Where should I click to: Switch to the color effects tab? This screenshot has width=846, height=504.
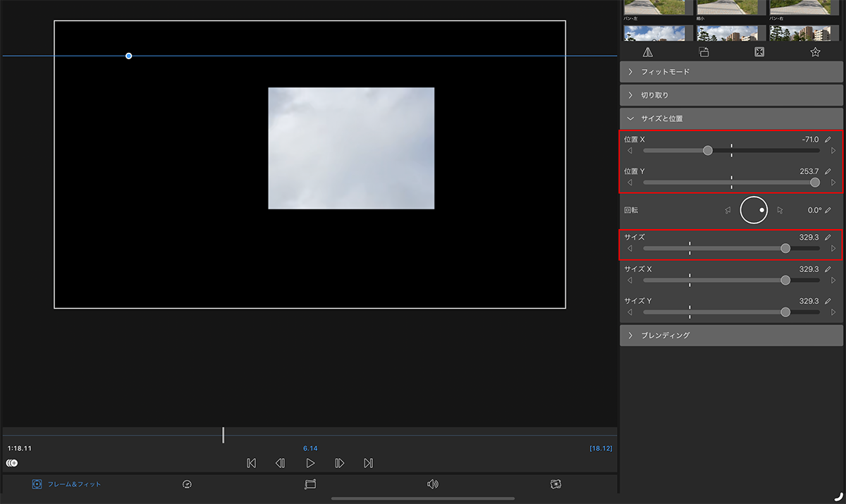[556, 484]
